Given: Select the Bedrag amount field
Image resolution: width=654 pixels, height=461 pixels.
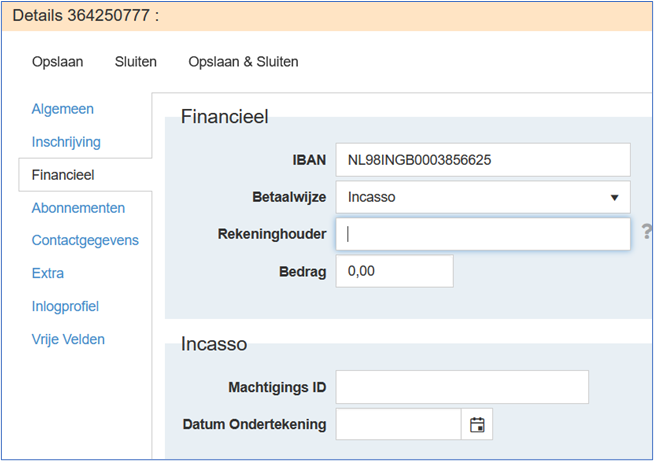Looking at the screenshot, I should click(x=395, y=271).
